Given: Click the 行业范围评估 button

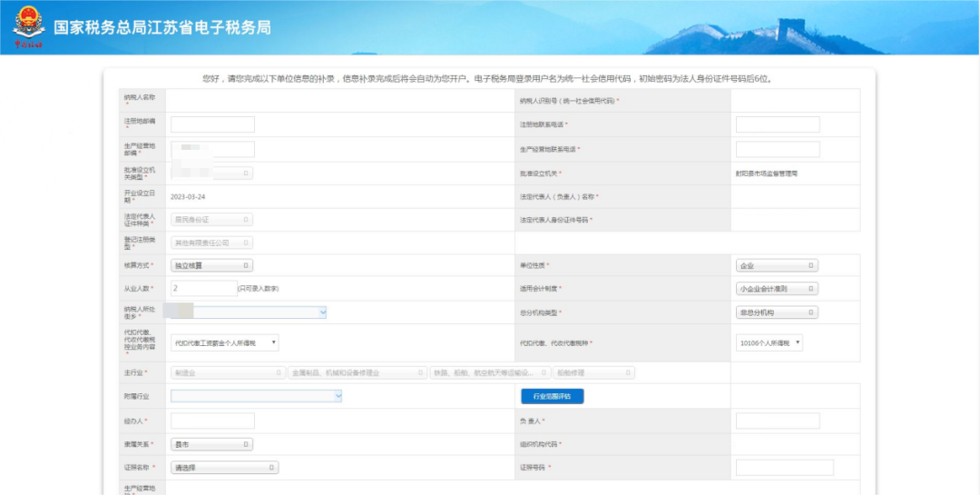Looking at the screenshot, I should pyautogui.click(x=552, y=396).
